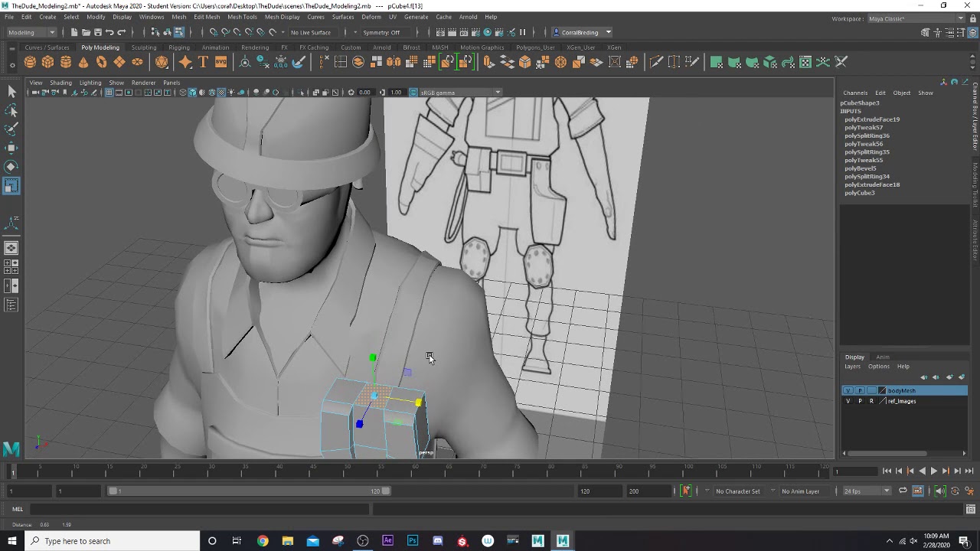The image size is (980, 551).
Task: Click the layer editor horizontal scrollbar
Action: click(888, 453)
